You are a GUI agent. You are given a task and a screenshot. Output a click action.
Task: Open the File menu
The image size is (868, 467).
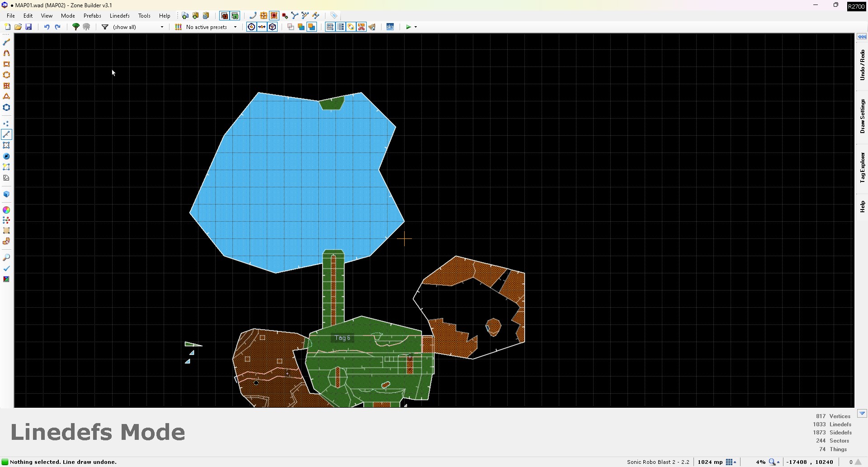tap(11, 15)
